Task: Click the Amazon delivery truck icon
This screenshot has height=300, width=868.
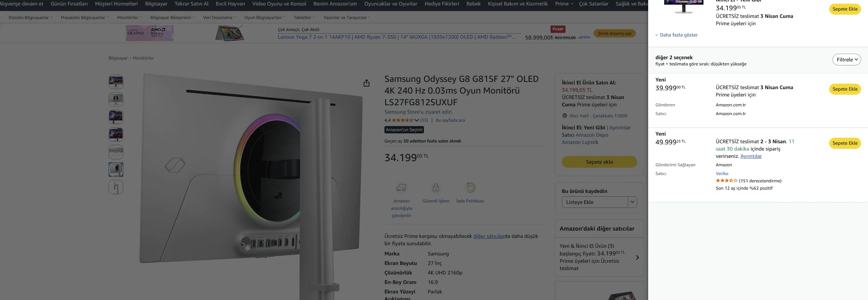Action: [401, 188]
